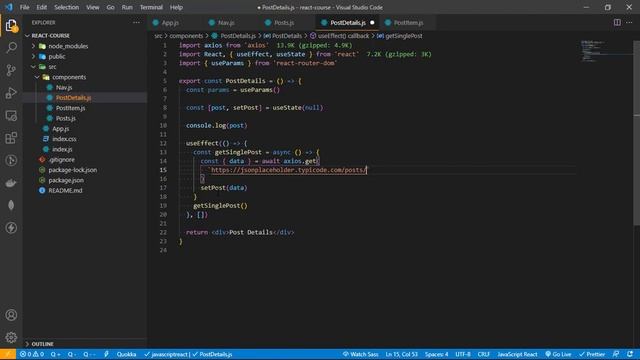Viewport: 640px width, 360px height.
Task: Open the Extensions view icon
Action: (x=11, y=138)
